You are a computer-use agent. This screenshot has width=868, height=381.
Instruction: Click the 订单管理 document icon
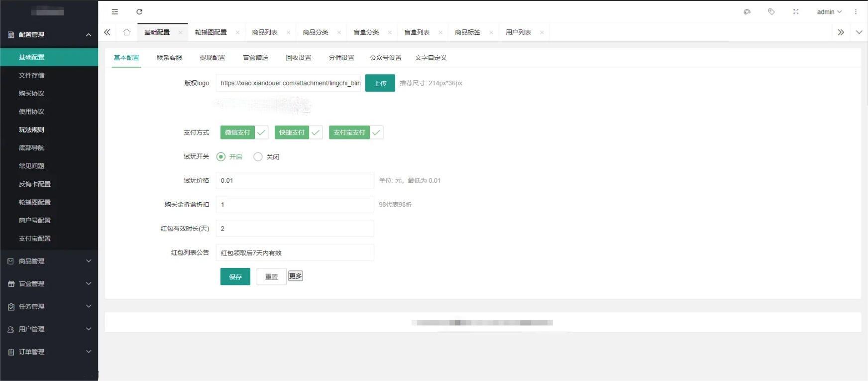pyautogui.click(x=11, y=352)
